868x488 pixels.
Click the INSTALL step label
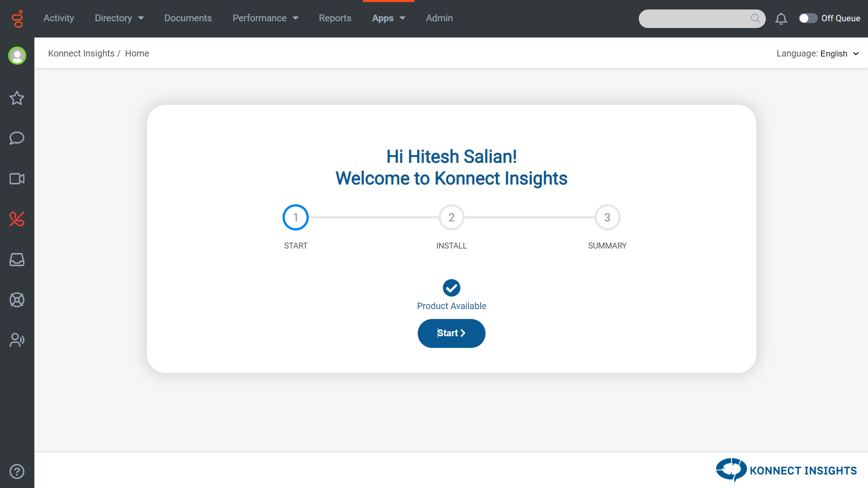point(452,246)
